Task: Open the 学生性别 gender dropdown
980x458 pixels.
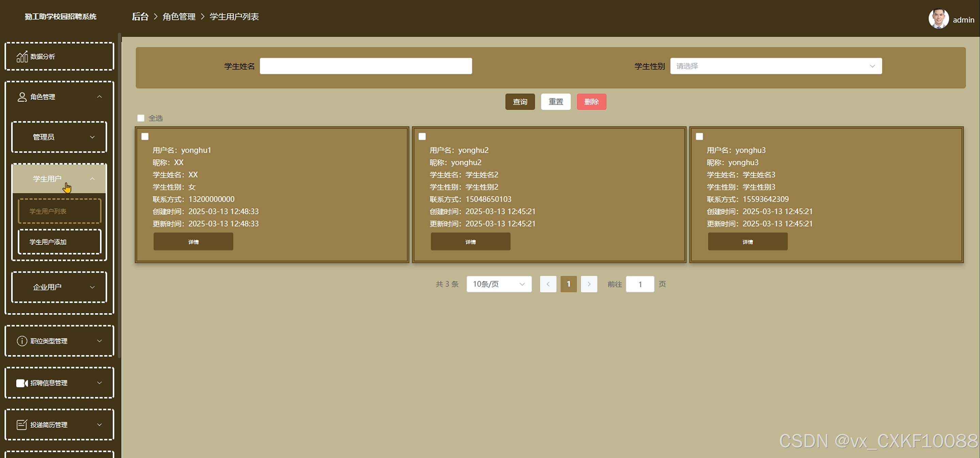Action: (776, 66)
